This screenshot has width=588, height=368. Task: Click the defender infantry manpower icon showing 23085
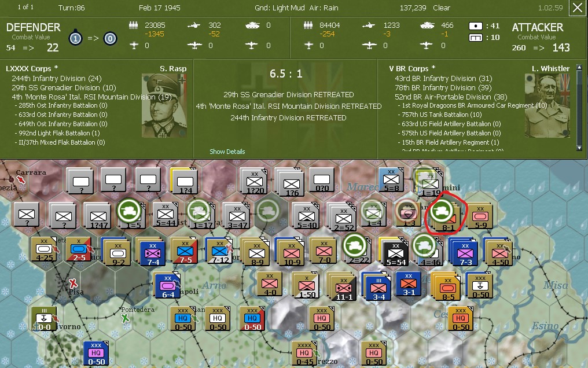(133, 25)
